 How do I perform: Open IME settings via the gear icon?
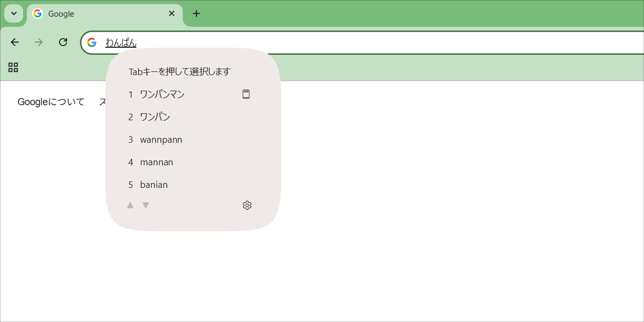(247, 204)
